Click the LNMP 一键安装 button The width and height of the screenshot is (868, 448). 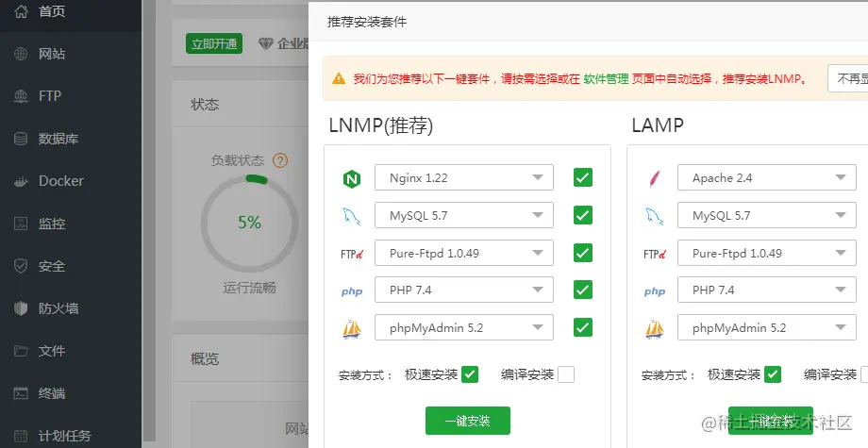pos(468,421)
